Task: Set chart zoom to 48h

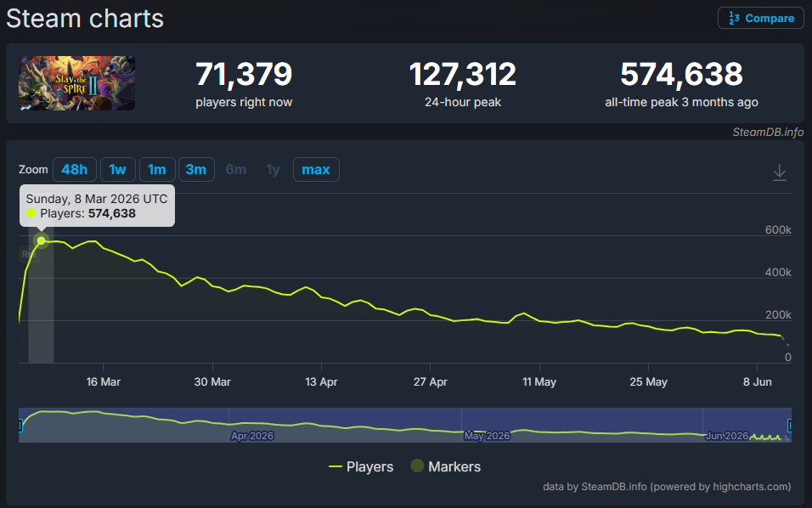Action: 75,169
